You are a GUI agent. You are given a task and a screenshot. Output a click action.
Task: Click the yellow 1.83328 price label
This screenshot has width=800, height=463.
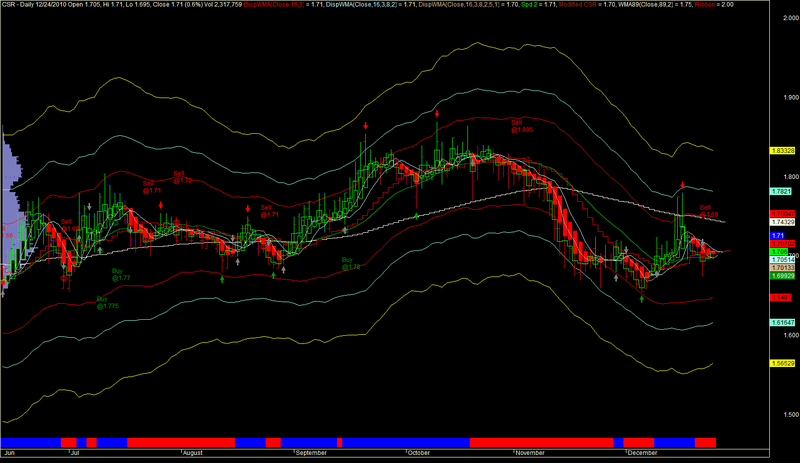[x=782, y=151]
